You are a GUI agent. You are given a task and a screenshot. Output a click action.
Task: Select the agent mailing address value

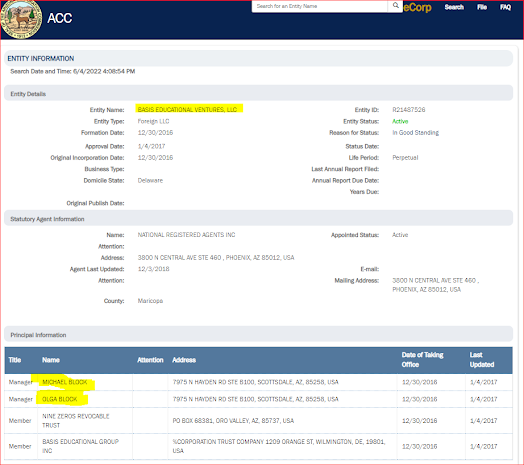435,285
